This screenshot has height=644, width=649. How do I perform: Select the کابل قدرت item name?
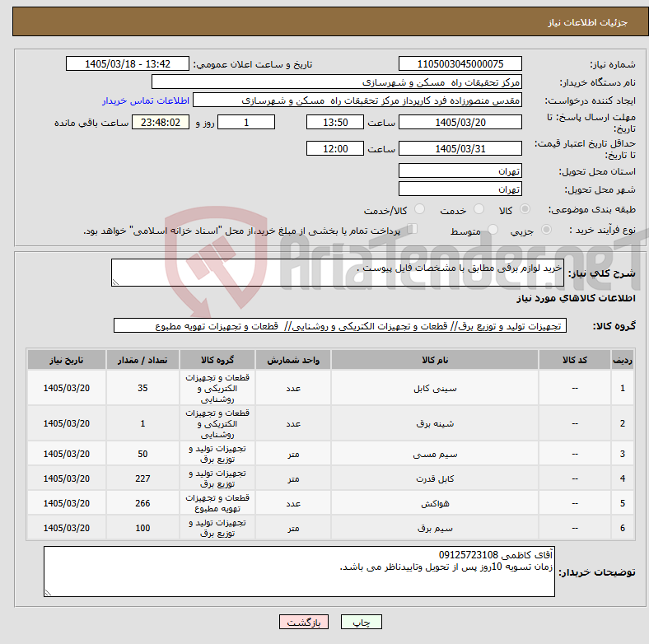click(x=435, y=478)
